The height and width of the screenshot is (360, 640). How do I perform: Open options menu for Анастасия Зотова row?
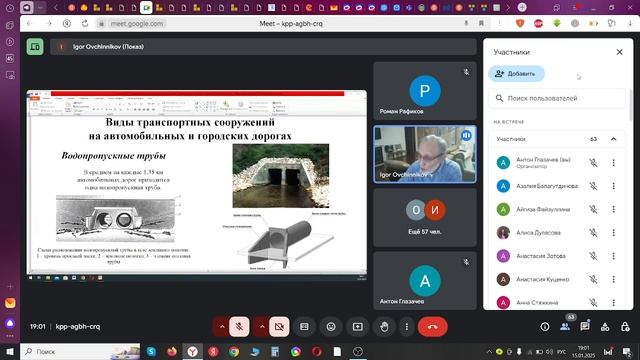[x=613, y=256]
